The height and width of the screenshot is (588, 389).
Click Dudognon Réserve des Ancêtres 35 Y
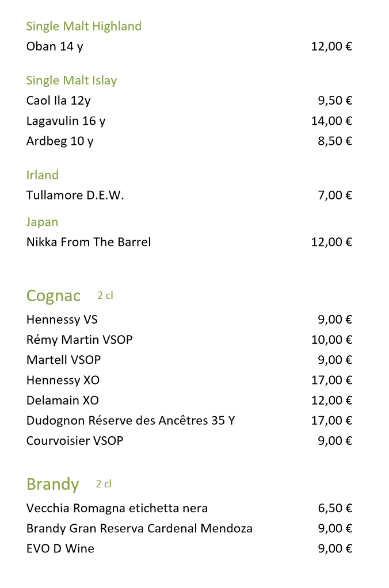click(131, 420)
